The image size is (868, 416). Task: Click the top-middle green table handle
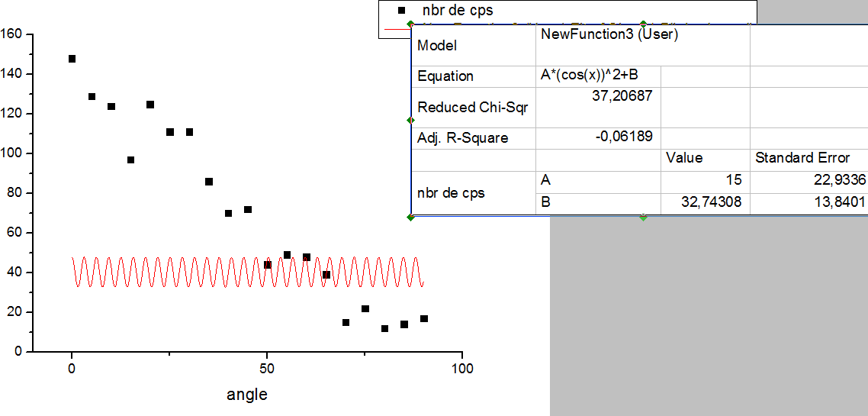coord(643,24)
